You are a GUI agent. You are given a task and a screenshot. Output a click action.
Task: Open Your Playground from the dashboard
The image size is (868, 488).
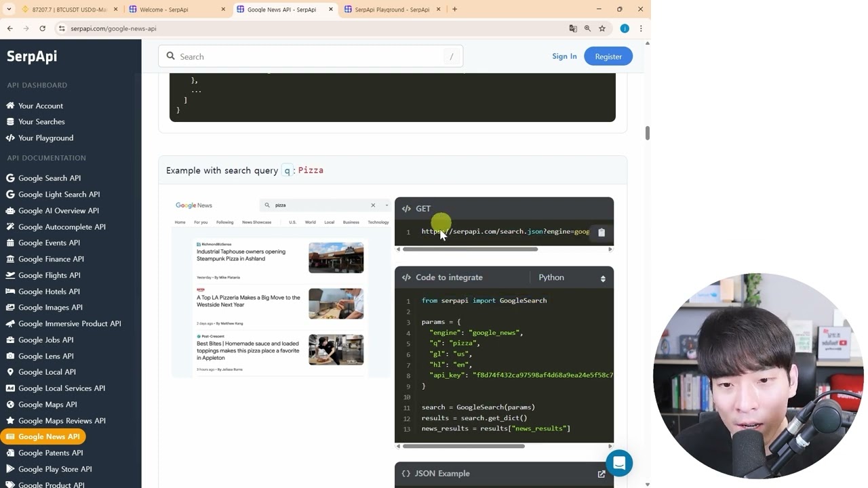[x=45, y=138]
